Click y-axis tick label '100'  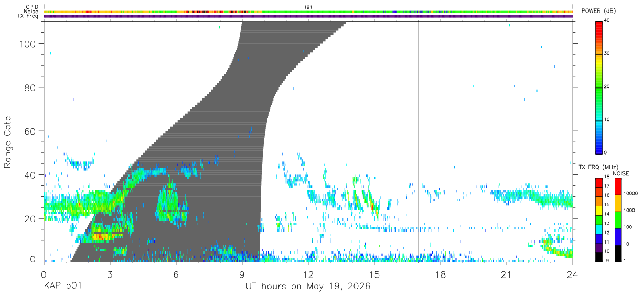[x=28, y=44]
